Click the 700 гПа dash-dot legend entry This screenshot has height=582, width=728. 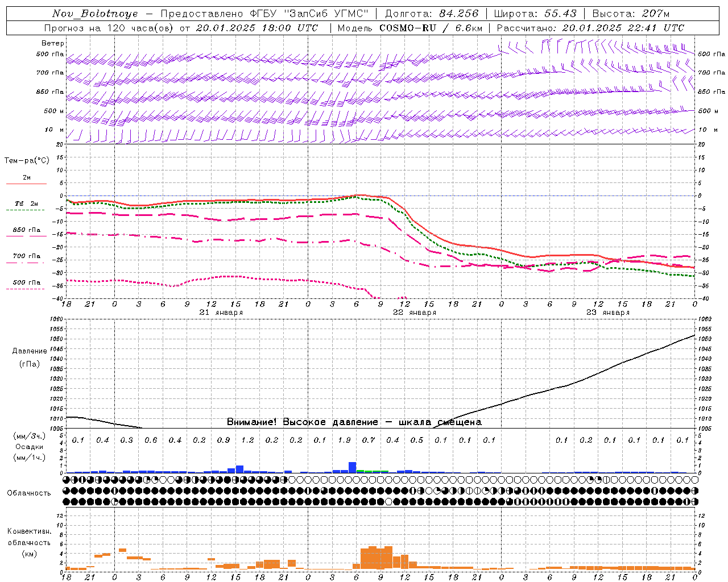[x=26, y=258]
